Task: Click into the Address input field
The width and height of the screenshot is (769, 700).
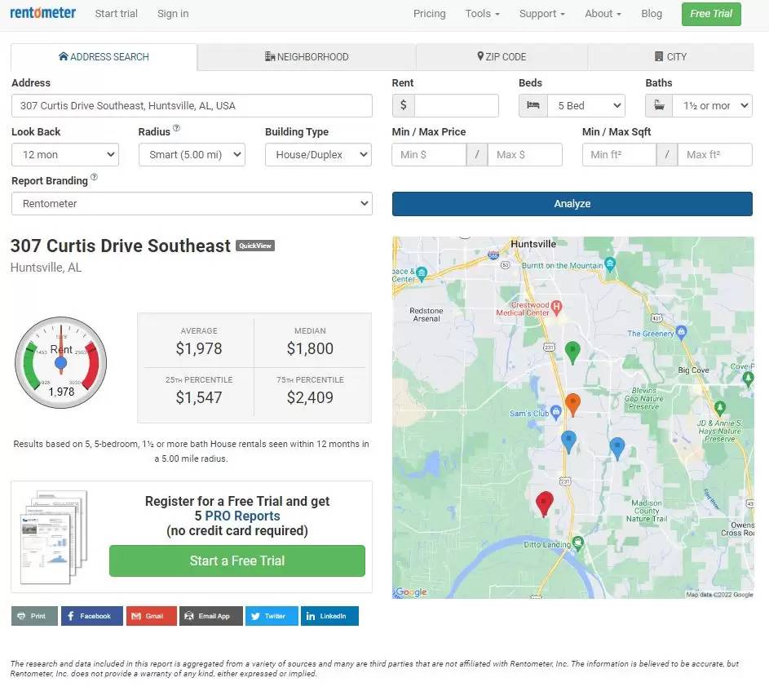Action: [192, 106]
